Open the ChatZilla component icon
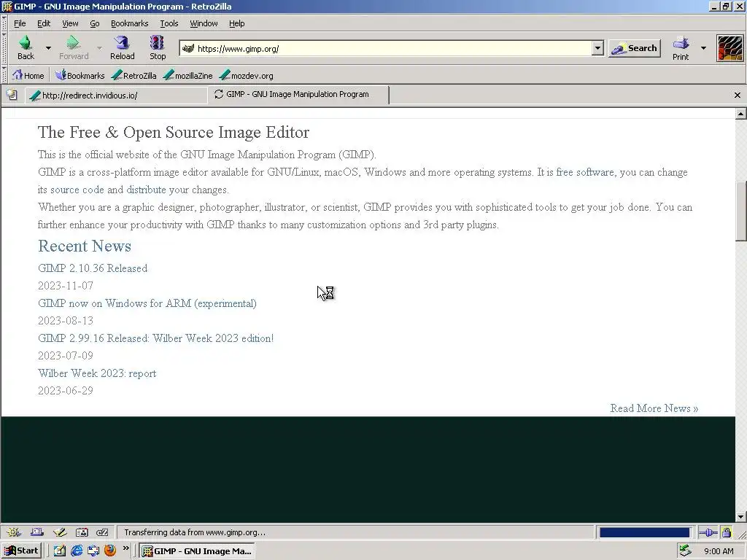This screenshot has height=560, width=747. [x=102, y=532]
